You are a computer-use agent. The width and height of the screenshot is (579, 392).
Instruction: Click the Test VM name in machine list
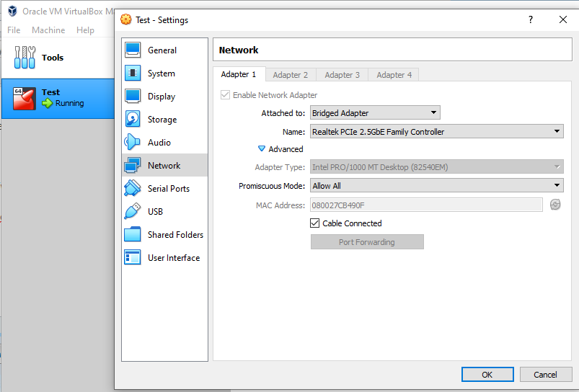(50, 92)
